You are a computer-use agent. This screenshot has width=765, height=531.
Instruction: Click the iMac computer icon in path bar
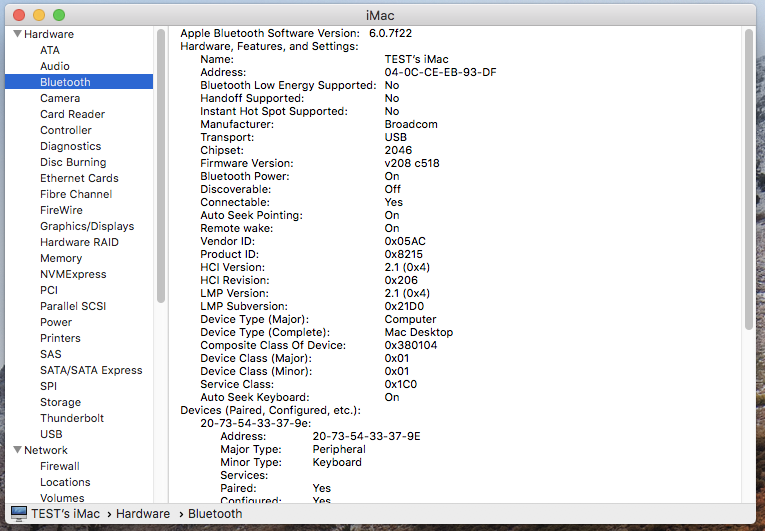click(x=19, y=513)
